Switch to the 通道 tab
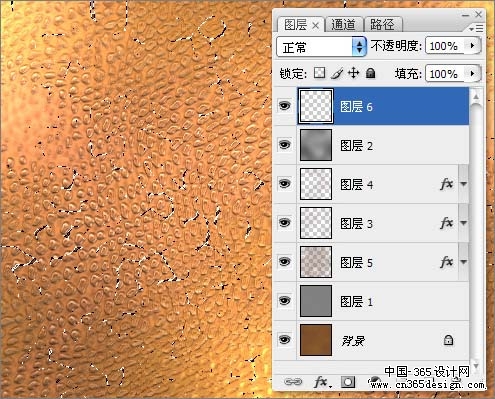This screenshot has width=495, height=399. [x=343, y=24]
